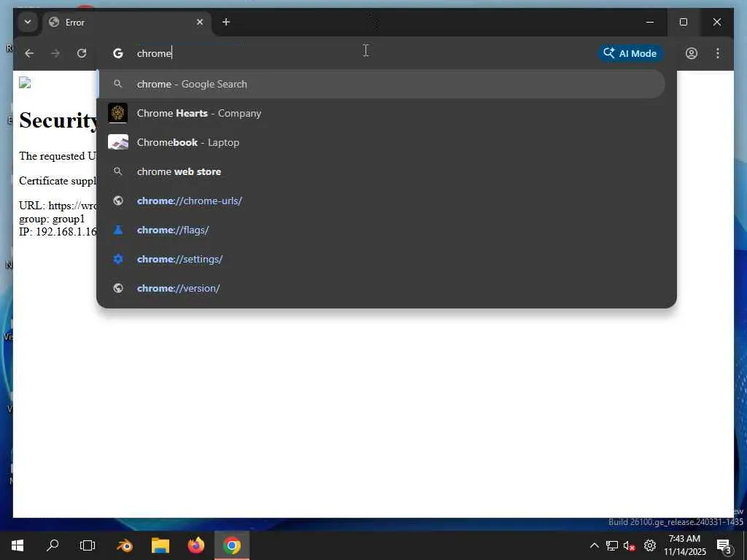Open Windows taskbar search
This screenshot has width=747, height=560.
click(x=53, y=545)
